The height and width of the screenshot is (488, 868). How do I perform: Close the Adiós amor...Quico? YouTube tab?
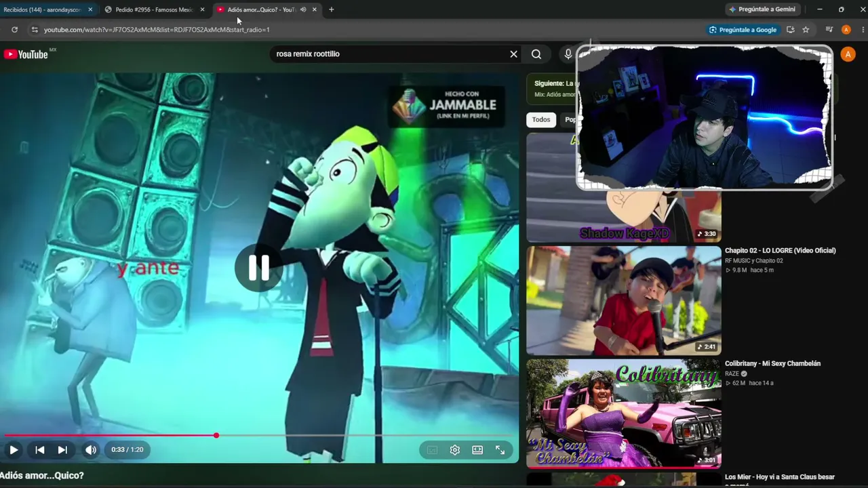click(x=314, y=9)
